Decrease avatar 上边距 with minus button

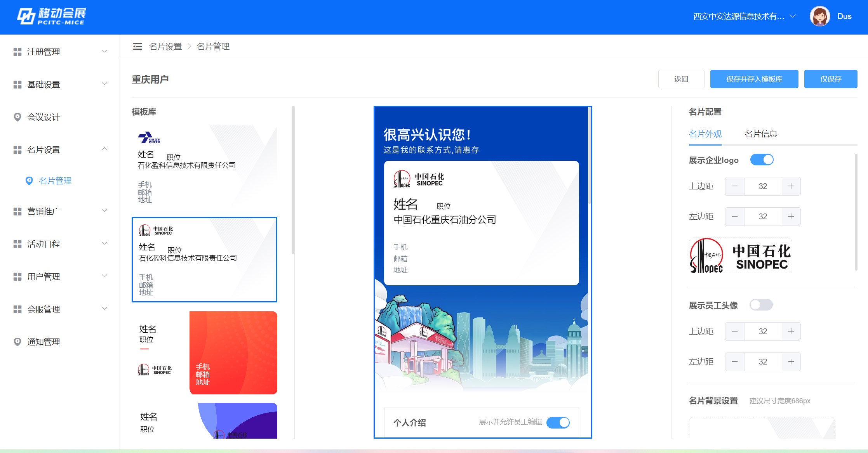735,332
